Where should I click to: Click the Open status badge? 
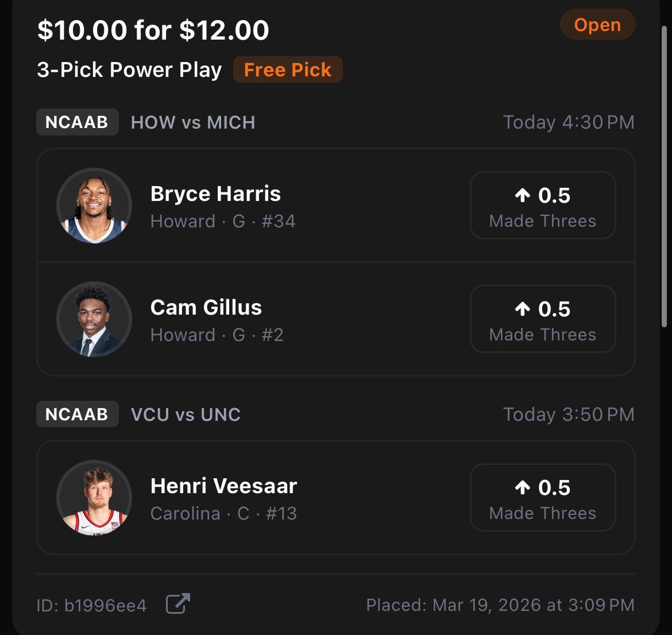click(597, 25)
